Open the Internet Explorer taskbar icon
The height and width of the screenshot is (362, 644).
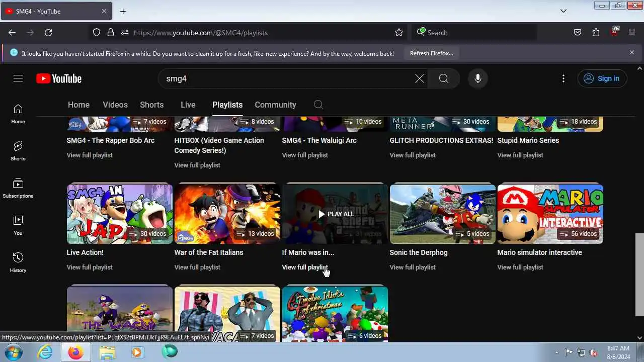click(45, 352)
